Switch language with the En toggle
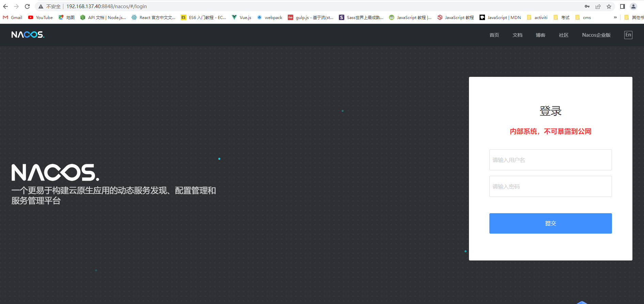 coord(628,35)
